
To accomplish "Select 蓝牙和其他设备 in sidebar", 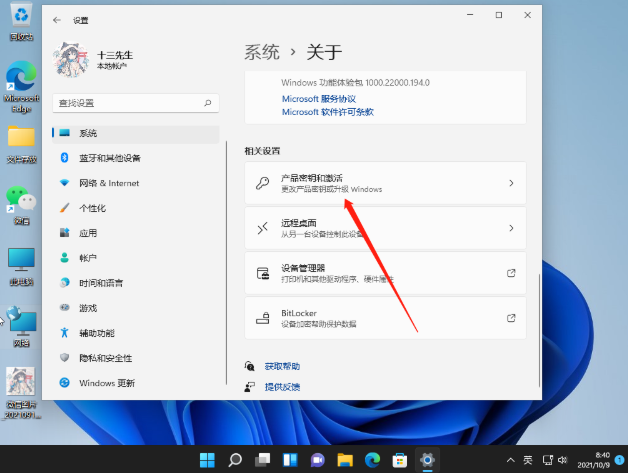I will pos(110,158).
